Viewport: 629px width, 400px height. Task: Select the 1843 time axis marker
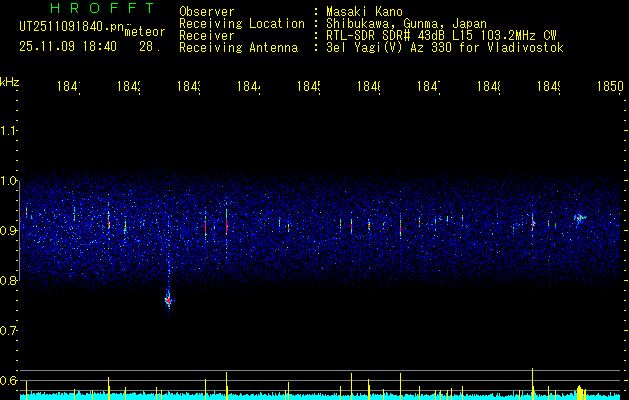click(x=189, y=86)
